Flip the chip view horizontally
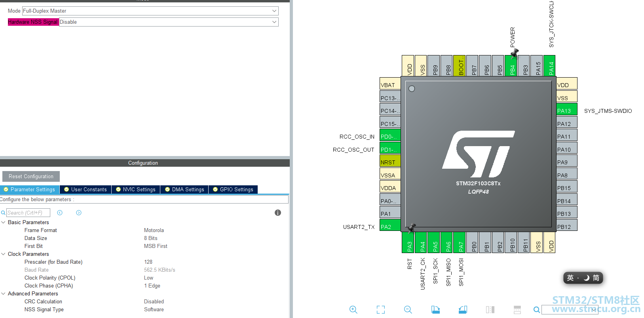The image size is (644, 318). [x=490, y=310]
